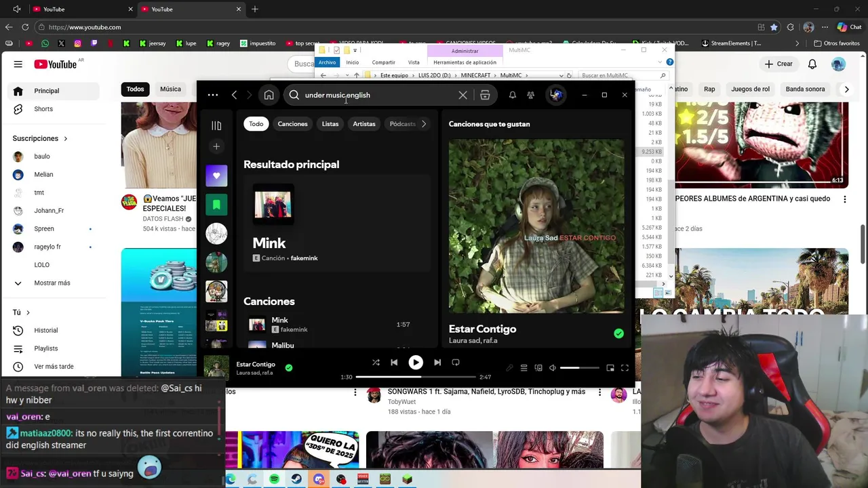
Task: Open Spotify connect to device icon
Action: [x=538, y=368]
